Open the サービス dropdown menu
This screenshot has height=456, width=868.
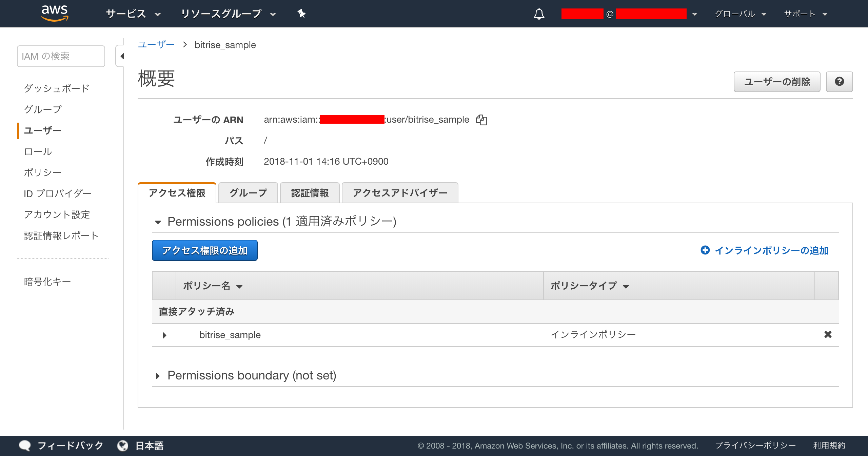pyautogui.click(x=133, y=14)
